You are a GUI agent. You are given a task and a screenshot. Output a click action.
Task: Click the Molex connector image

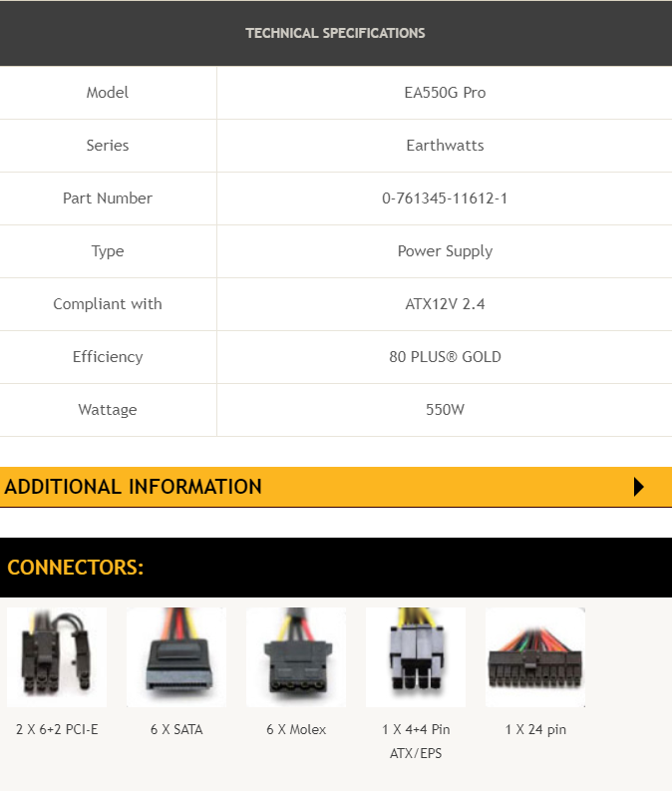(296, 657)
